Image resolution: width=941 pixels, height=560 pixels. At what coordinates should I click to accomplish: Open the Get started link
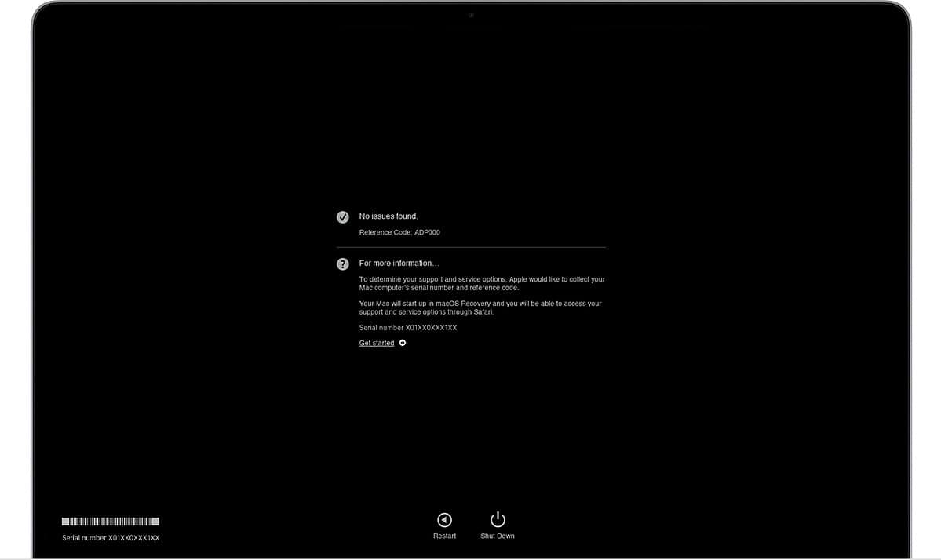[375, 343]
